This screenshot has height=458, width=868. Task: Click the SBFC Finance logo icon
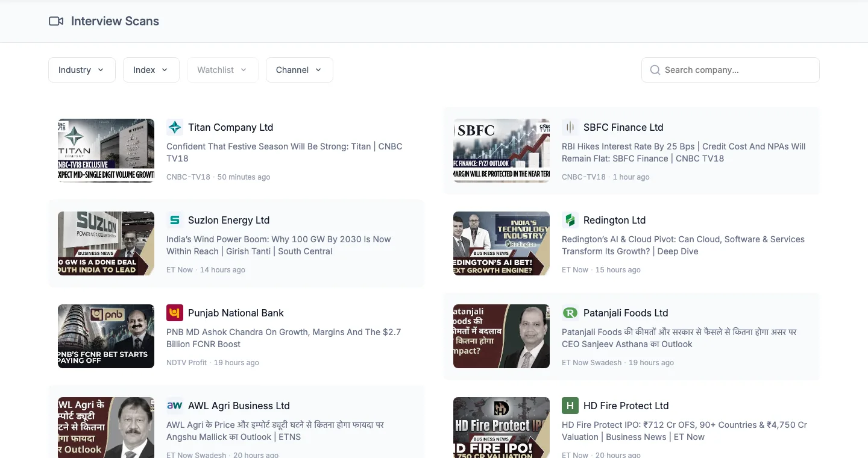click(x=570, y=127)
